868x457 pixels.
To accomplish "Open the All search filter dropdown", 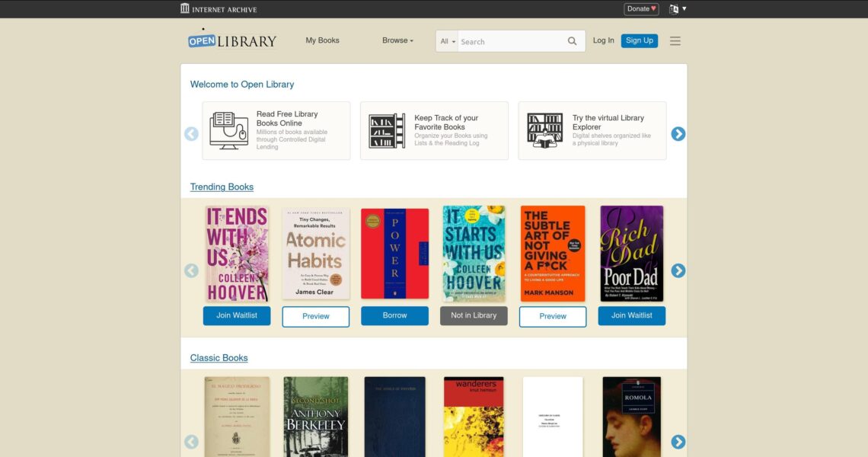I will [447, 42].
